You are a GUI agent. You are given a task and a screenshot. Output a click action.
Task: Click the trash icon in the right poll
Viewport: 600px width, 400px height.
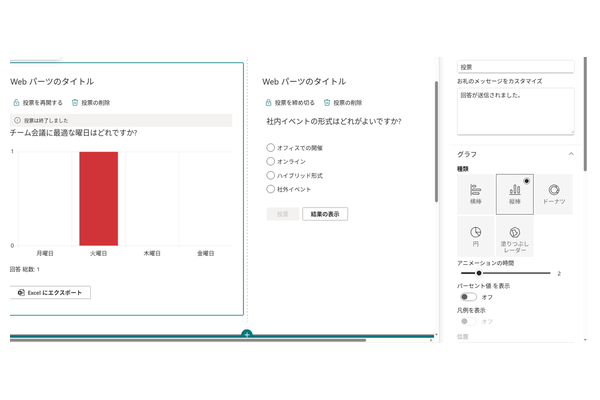(x=327, y=103)
